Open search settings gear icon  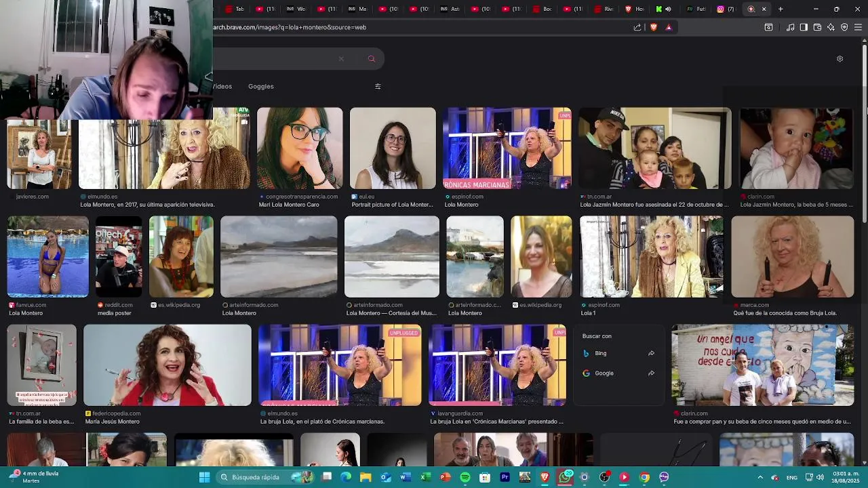840,59
